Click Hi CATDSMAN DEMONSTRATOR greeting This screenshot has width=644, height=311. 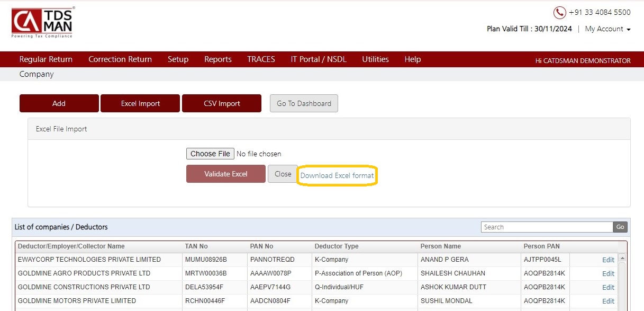(583, 61)
